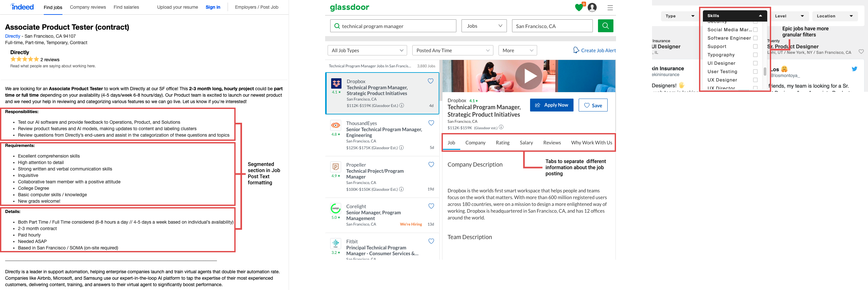The width and height of the screenshot is (868, 290).
Task: Open the Posted Any Time dropdown
Action: (x=453, y=50)
